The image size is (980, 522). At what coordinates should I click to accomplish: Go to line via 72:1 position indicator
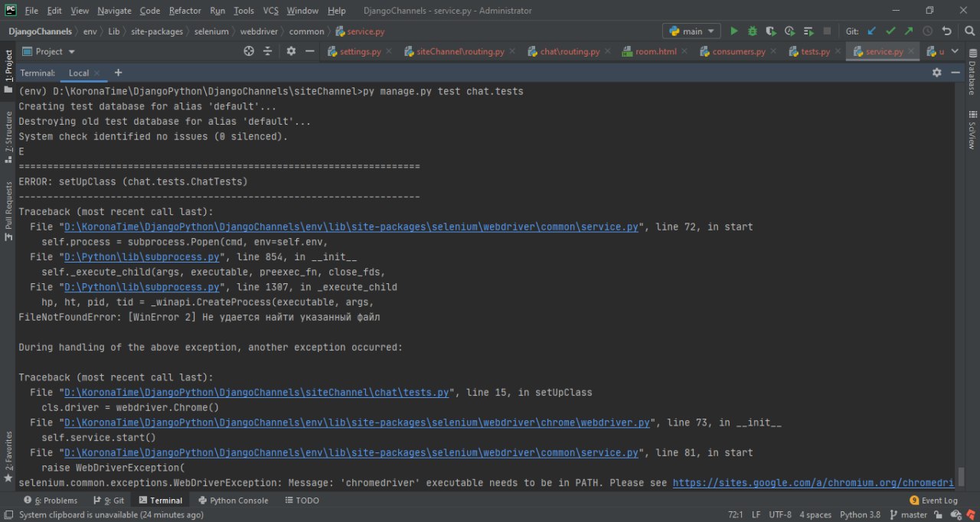tap(736, 514)
